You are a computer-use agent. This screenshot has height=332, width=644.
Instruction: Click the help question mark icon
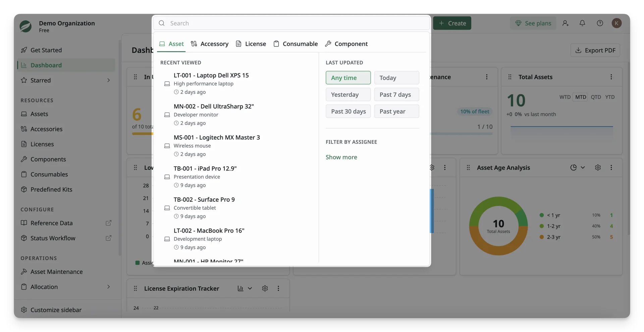coord(600,23)
